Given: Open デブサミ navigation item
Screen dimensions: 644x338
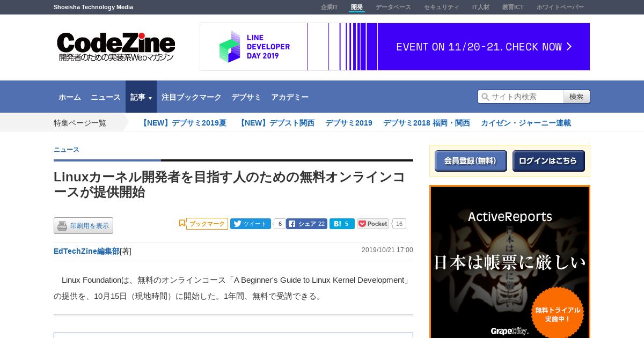Looking at the screenshot, I should (246, 97).
